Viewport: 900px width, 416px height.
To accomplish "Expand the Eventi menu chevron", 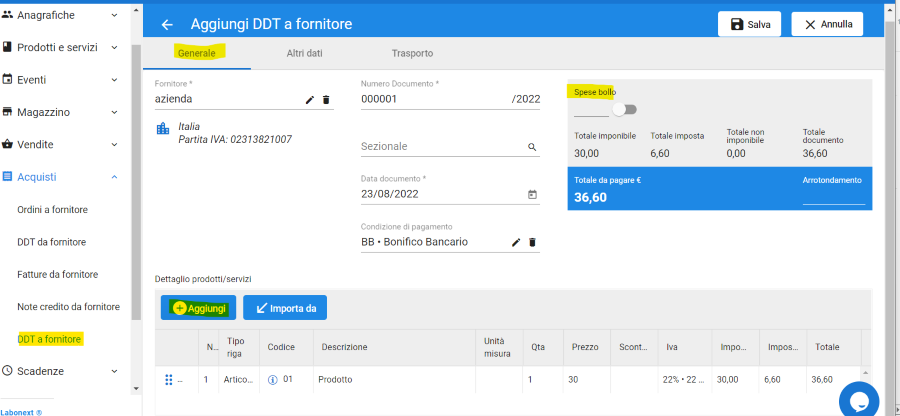I will tap(114, 80).
